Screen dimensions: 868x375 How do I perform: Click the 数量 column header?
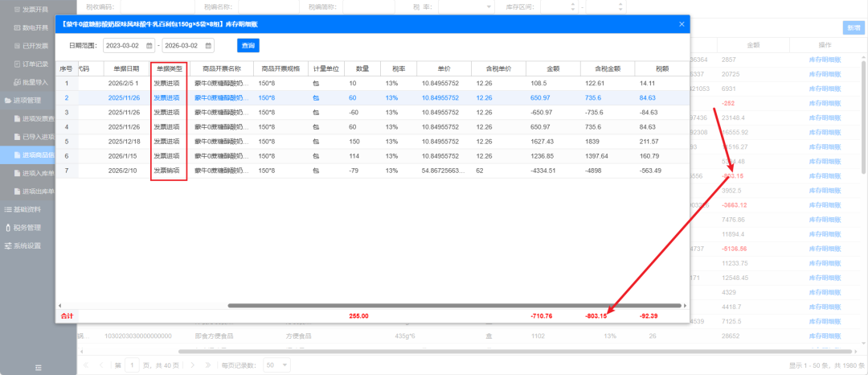pyautogui.click(x=362, y=69)
